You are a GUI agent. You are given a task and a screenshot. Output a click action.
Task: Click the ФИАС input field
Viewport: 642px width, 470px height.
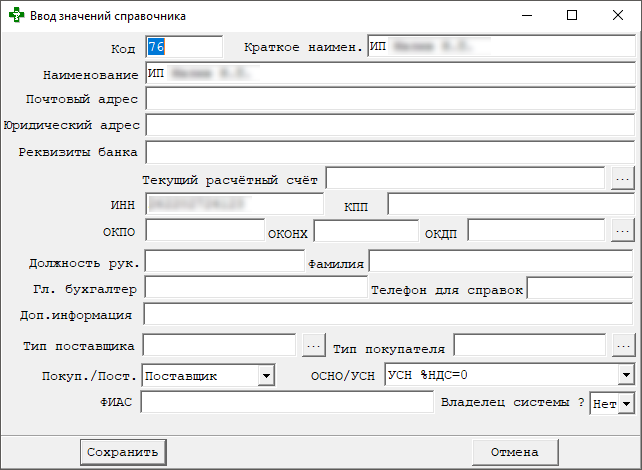[286, 402]
